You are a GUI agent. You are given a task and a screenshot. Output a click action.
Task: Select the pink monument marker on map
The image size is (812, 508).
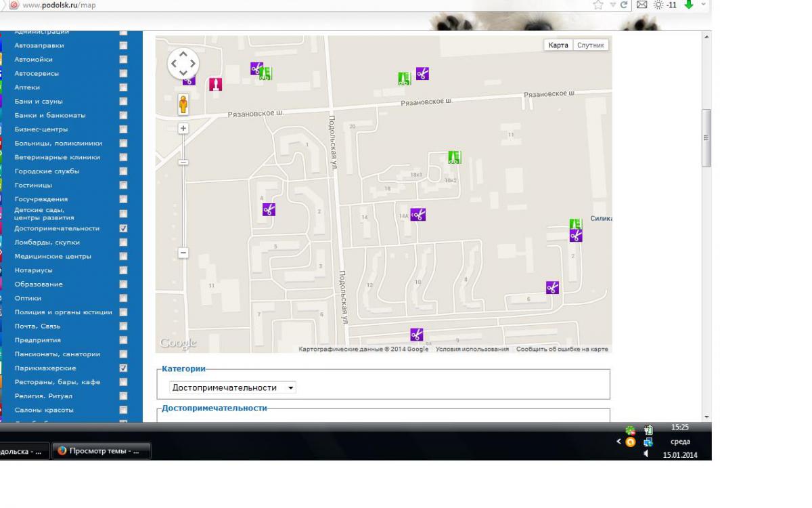click(x=215, y=84)
